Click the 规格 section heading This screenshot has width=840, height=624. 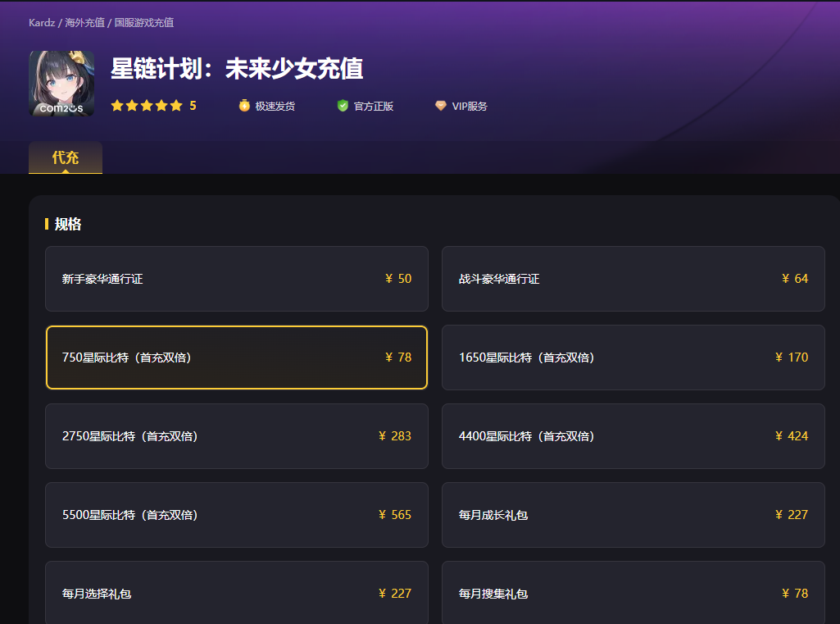coord(68,224)
